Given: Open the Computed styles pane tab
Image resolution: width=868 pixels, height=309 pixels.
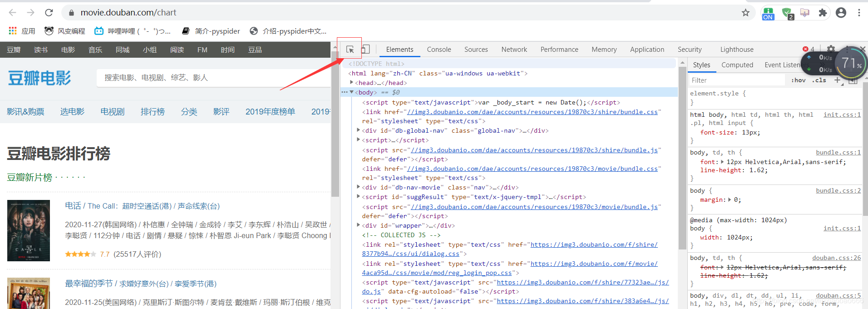Looking at the screenshot, I should [737, 65].
